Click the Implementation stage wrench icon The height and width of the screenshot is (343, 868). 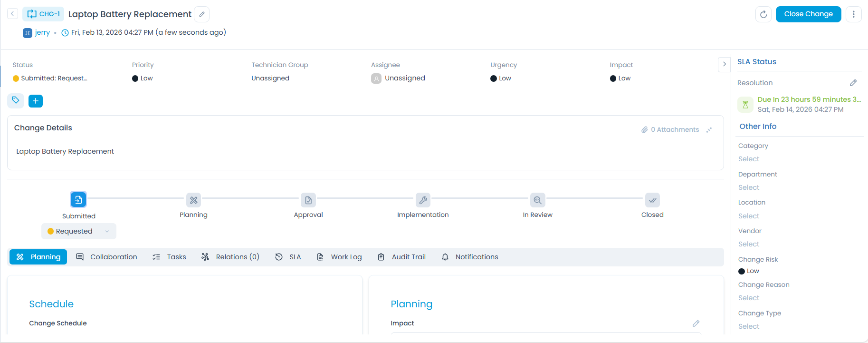coord(423,200)
